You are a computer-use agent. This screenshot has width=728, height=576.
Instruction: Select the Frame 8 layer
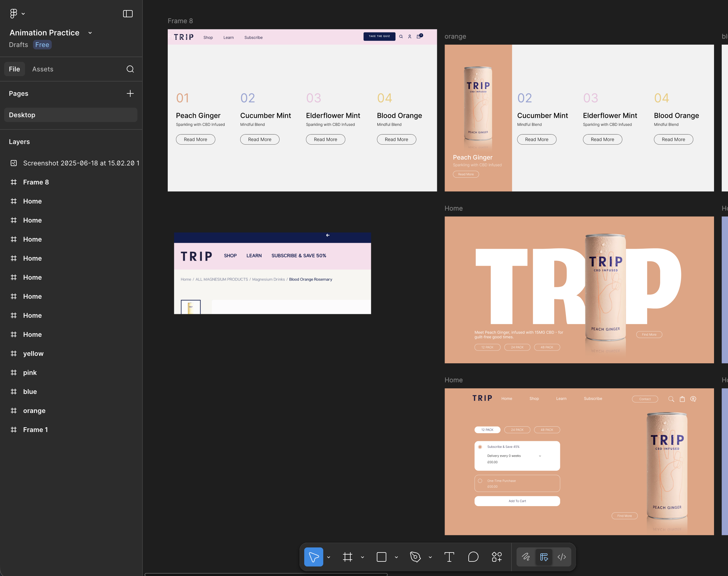36,182
